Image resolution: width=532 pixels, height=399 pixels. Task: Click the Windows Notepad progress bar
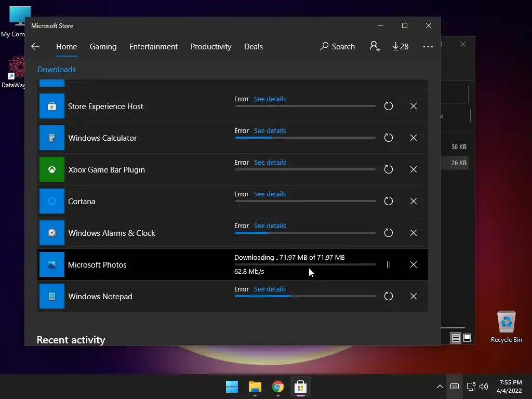point(305,296)
